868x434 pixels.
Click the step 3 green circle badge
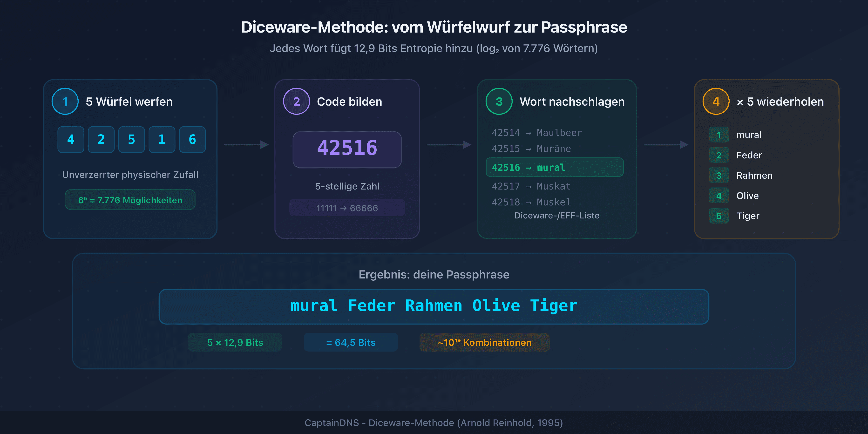click(499, 101)
